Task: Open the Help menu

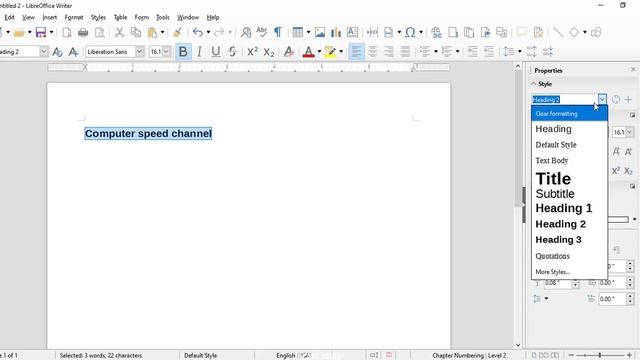Action: 213,17
